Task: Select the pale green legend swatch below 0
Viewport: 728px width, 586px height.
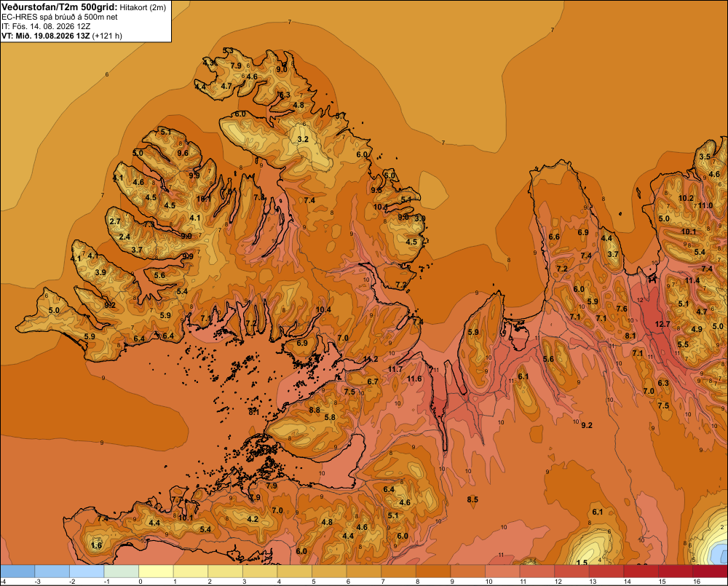Action: (x=122, y=571)
